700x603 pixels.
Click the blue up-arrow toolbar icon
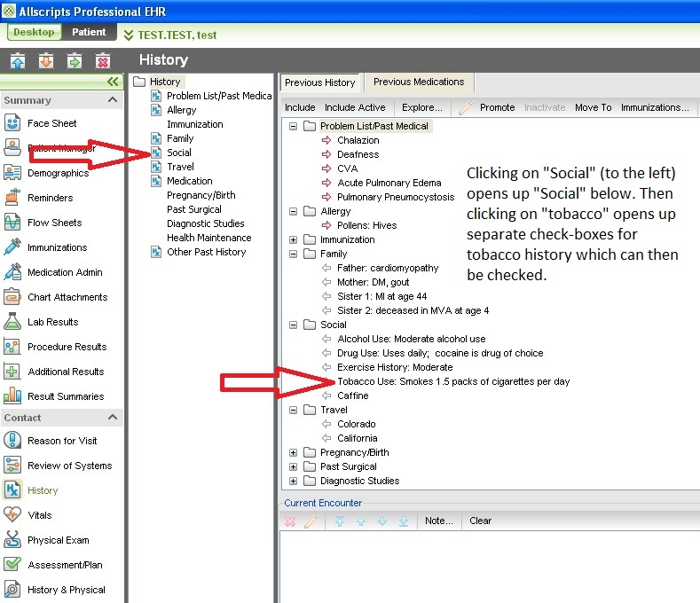(18, 60)
